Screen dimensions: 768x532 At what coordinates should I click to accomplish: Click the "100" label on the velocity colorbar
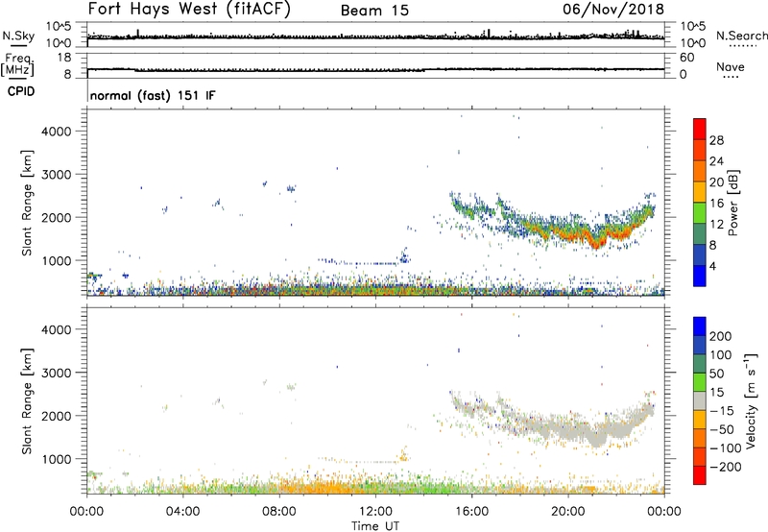(721, 354)
